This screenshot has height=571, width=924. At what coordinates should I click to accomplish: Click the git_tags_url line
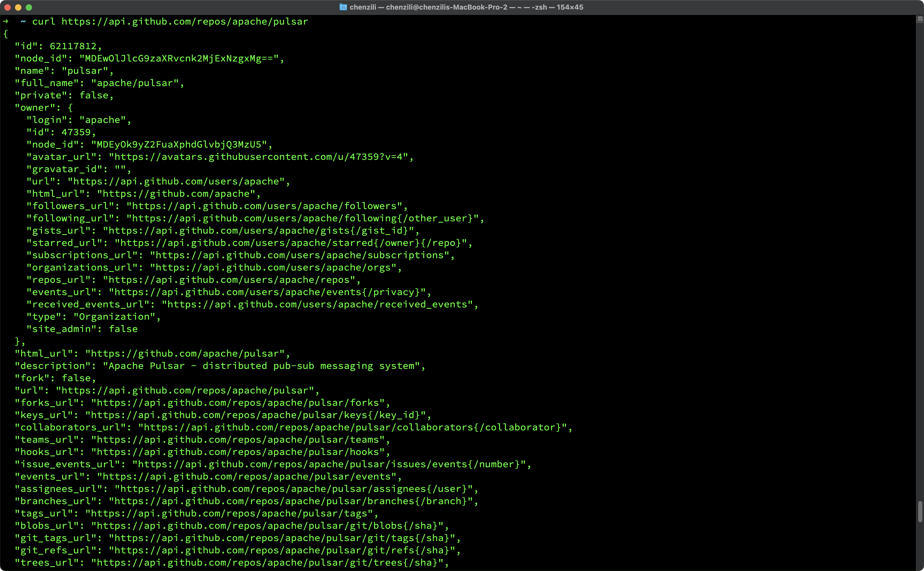point(237,538)
